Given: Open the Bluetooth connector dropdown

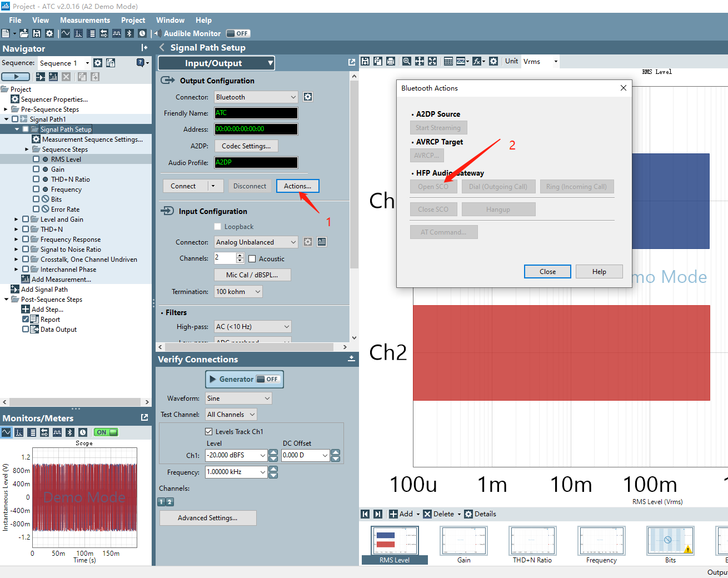Looking at the screenshot, I should pos(256,97).
